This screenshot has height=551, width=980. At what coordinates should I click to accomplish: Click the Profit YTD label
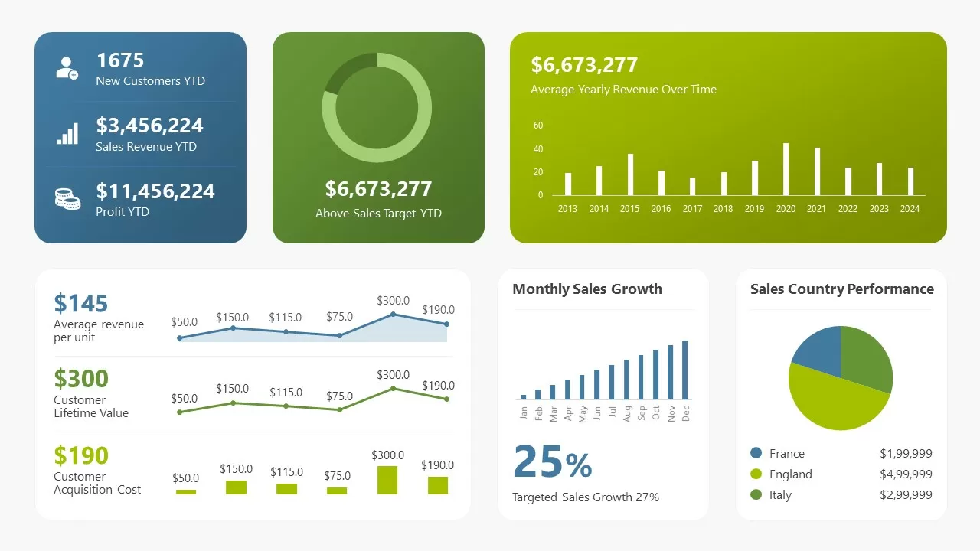click(x=122, y=212)
